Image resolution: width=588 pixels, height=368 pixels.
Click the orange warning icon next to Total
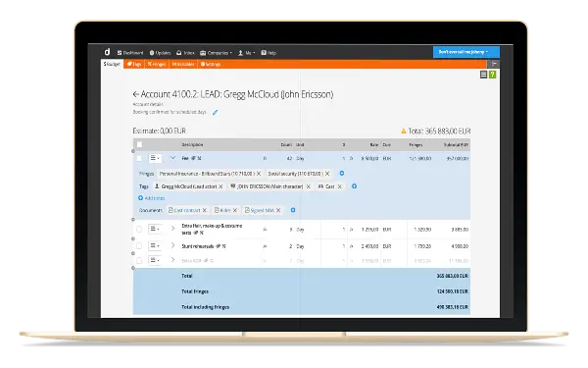[x=404, y=131]
